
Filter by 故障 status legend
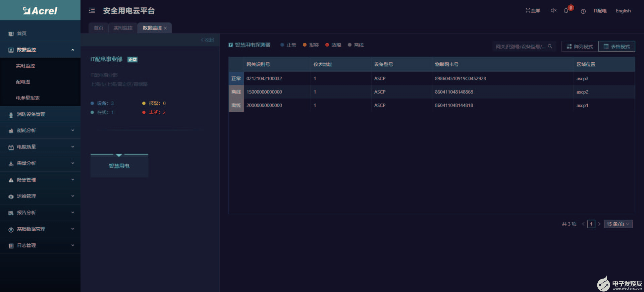(333, 45)
